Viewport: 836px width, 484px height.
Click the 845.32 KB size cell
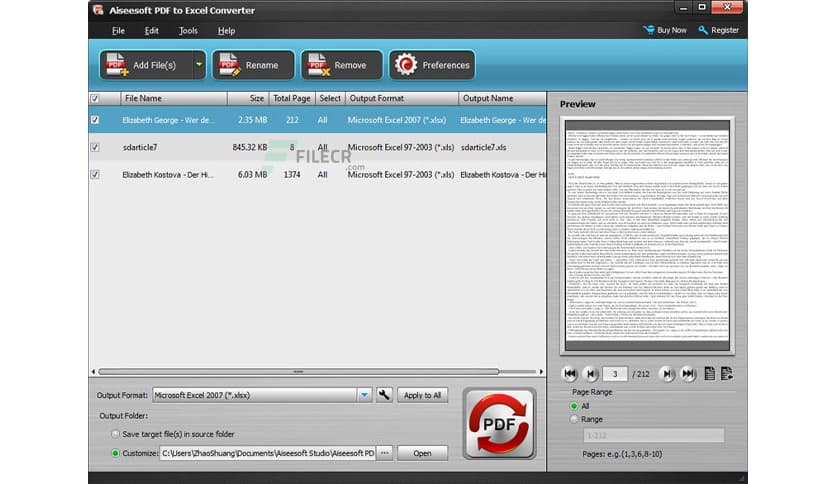[x=250, y=148]
